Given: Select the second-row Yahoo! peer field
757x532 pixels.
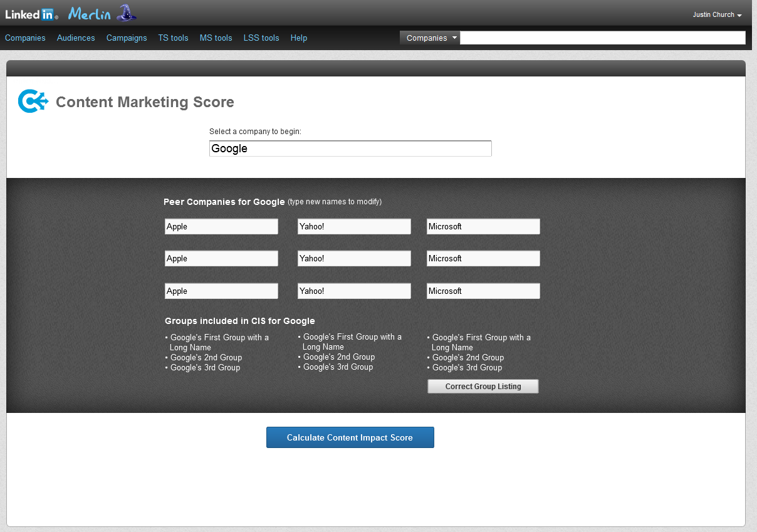Looking at the screenshot, I should [354, 259].
